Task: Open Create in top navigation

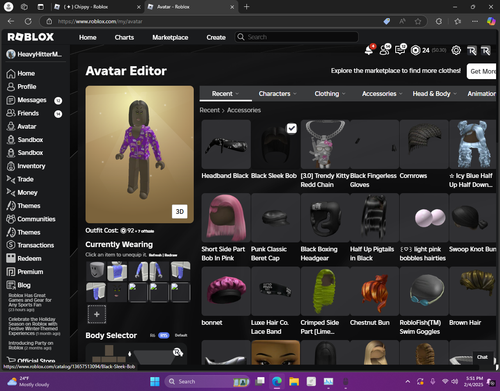Action: coord(216,37)
